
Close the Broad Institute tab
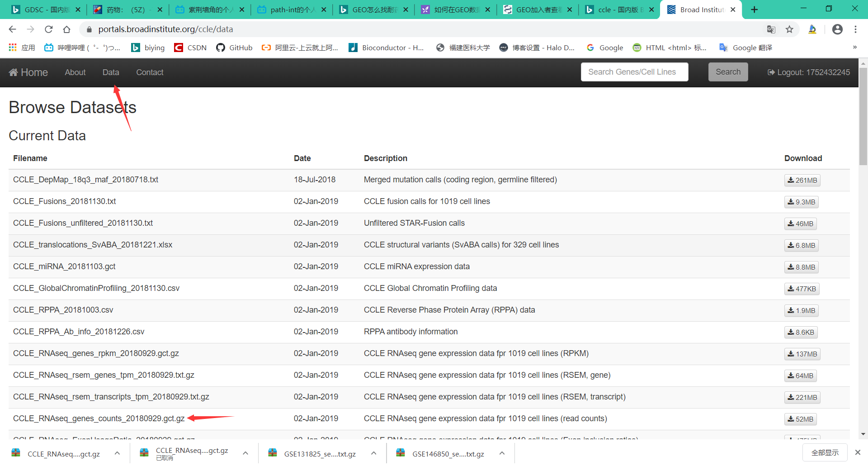[733, 10]
